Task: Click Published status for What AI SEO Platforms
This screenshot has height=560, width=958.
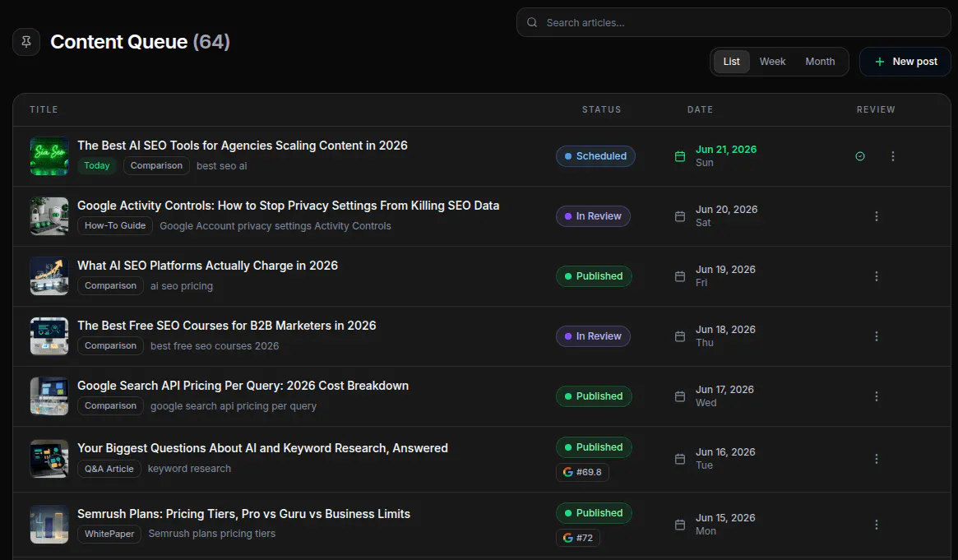Action: point(593,276)
